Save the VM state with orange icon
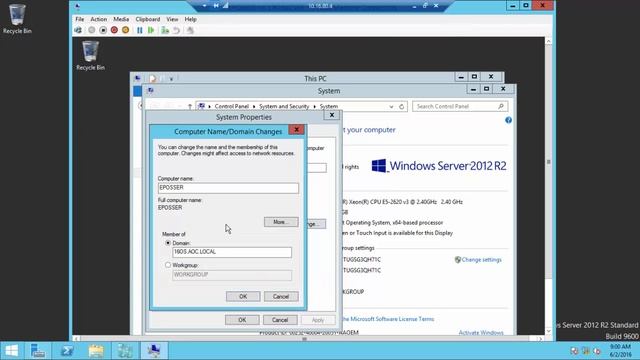Viewport: 640px width, 360px height. coord(126,30)
